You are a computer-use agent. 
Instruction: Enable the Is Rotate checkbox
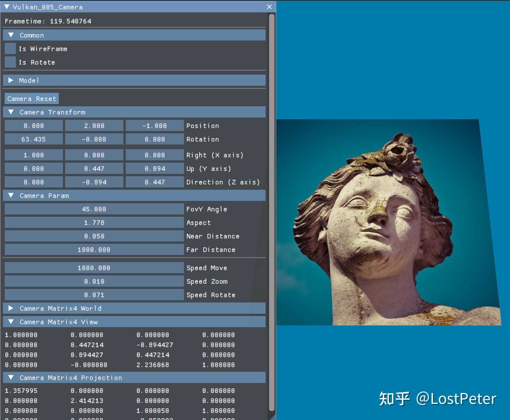click(10, 62)
